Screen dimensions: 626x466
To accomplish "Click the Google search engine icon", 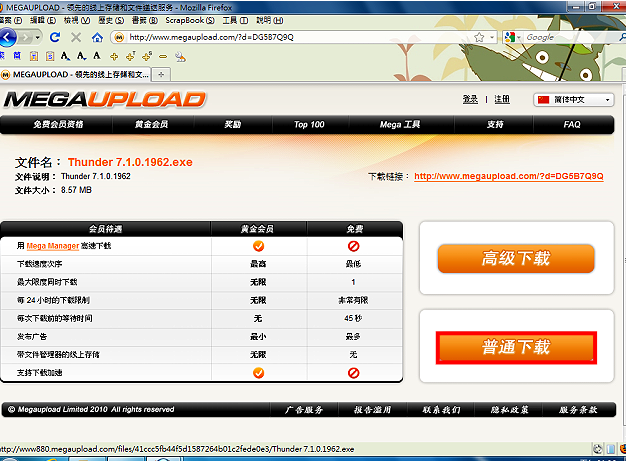I will (x=509, y=38).
